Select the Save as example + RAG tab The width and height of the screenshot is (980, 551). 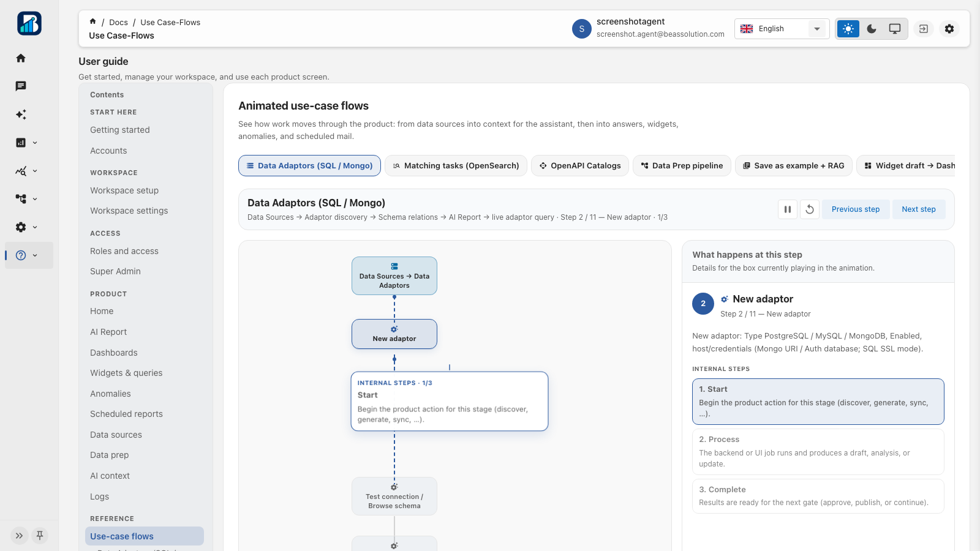(793, 166)
